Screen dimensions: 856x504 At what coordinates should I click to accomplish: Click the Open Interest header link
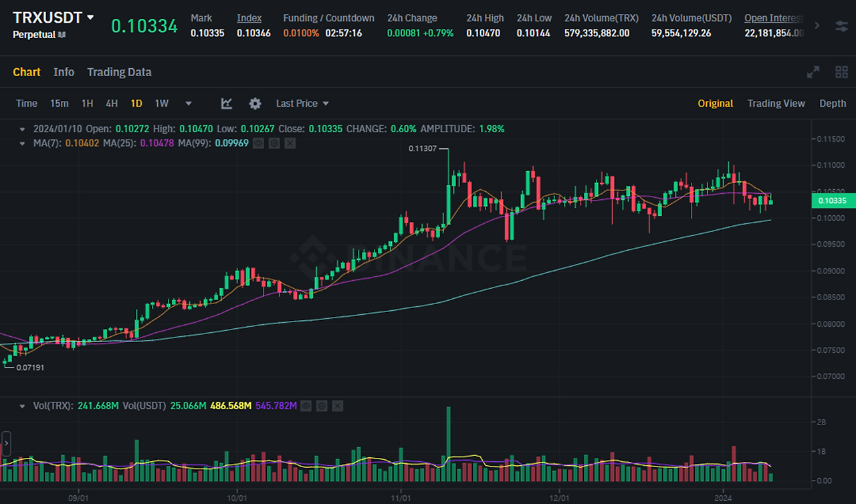pyautogui.click(x=774, y=18)
